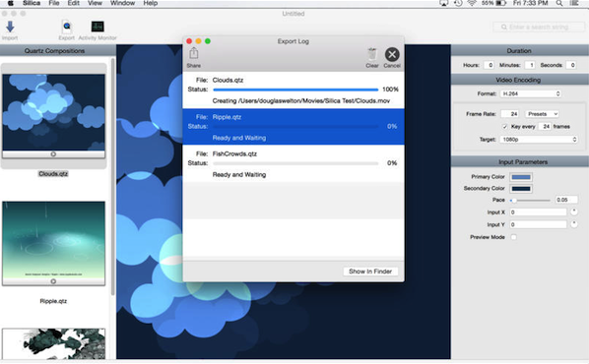Open the Format H.264 dropdown
Screen dimensions: 589x364
531,93
